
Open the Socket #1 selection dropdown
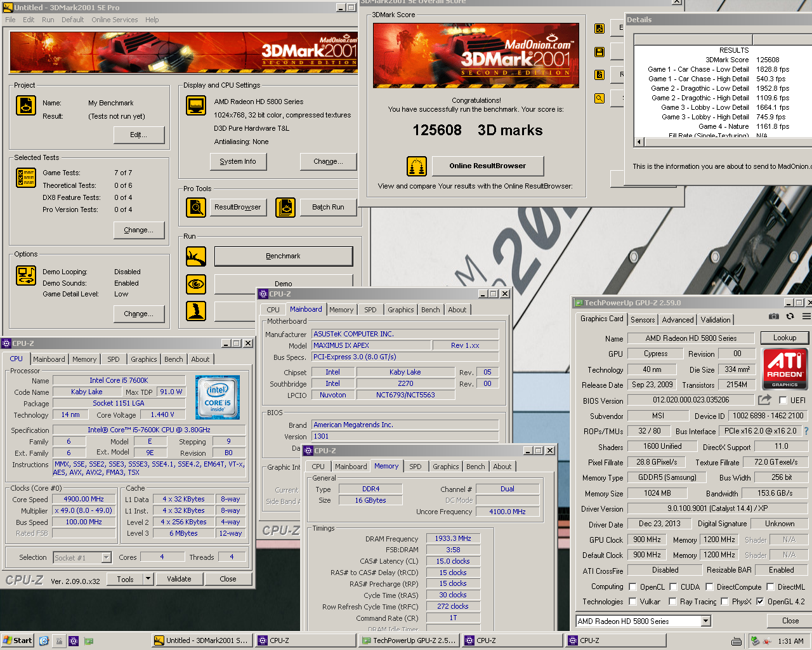click(106, 557)
